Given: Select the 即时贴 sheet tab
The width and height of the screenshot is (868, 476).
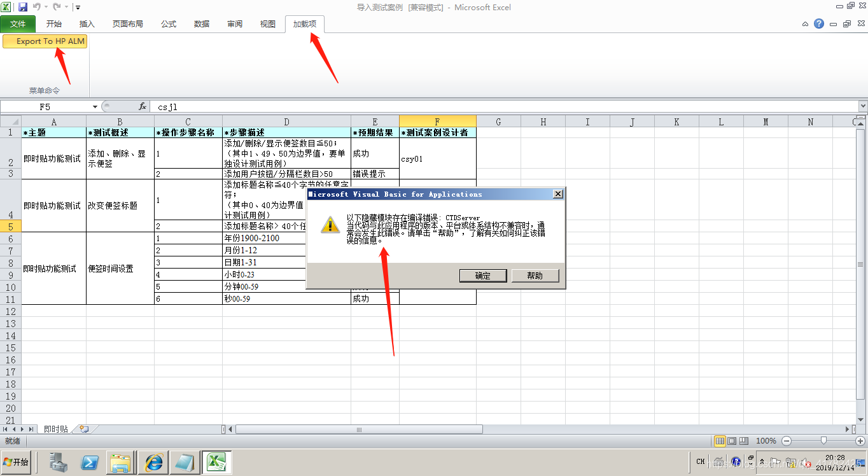Looking at the screenshot, I should tap(56, 430).
